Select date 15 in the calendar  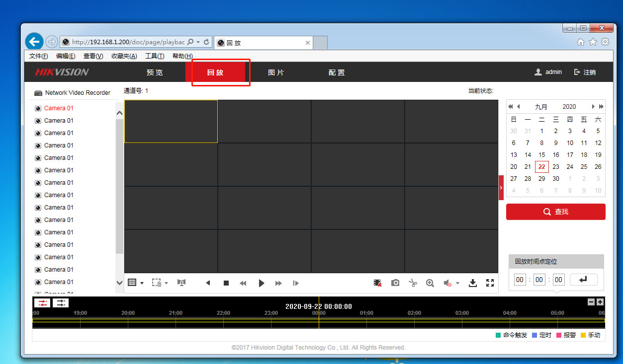(541, 155)
